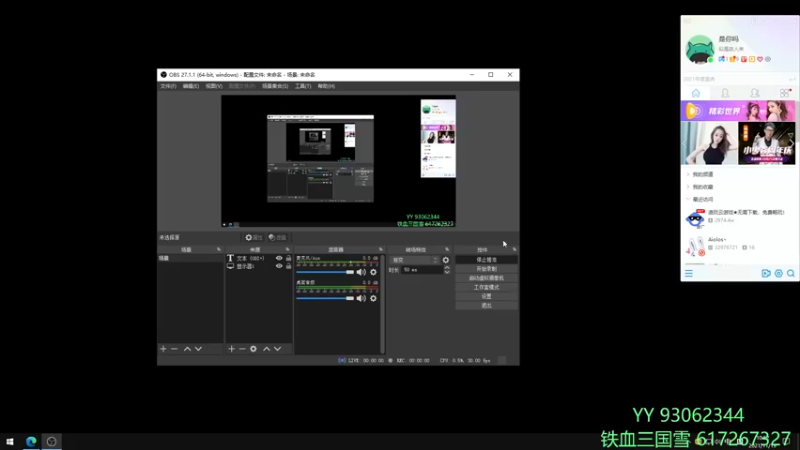
Task: Move scene up in the Scenes panel
Action: [x=187, y=349]
